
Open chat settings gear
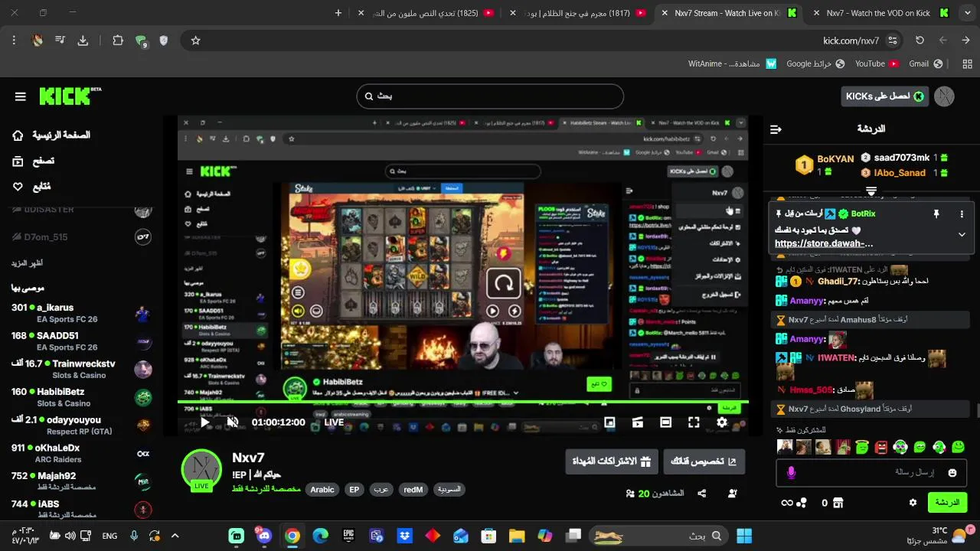pyautogui.click(x=913, y=503)
